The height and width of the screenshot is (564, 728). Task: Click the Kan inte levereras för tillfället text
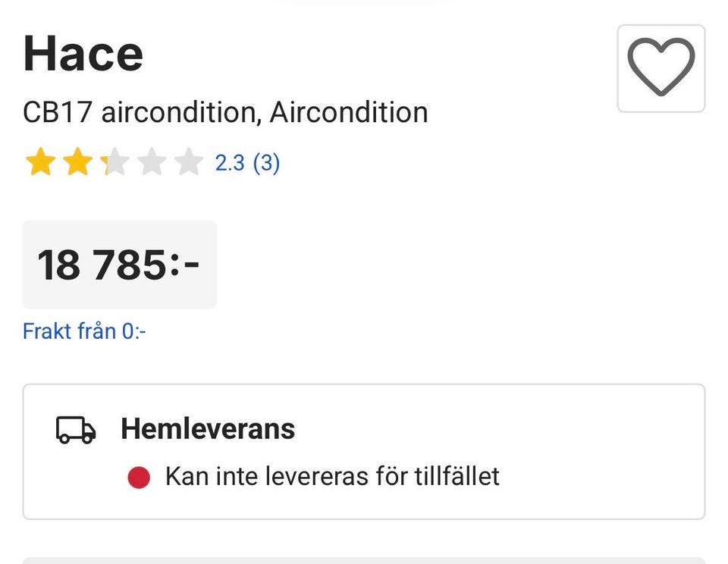(x=332, y=477)
